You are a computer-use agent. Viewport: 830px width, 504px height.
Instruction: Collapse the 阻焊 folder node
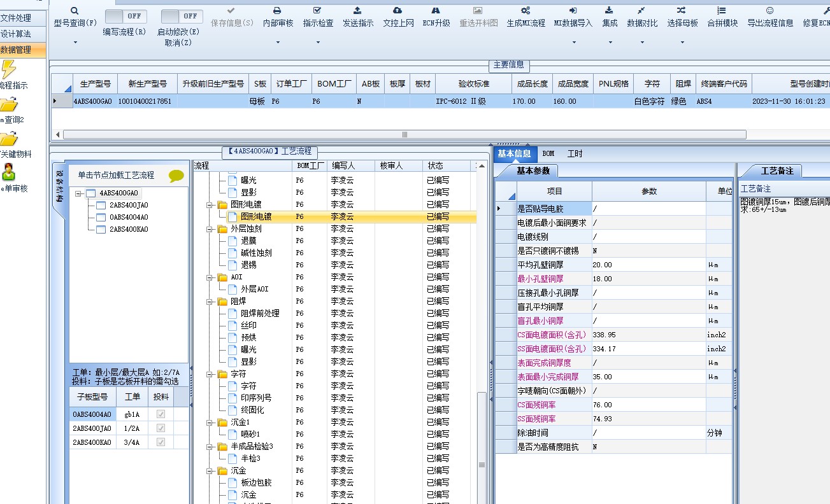pyautogui.click(x=210, y=302)
